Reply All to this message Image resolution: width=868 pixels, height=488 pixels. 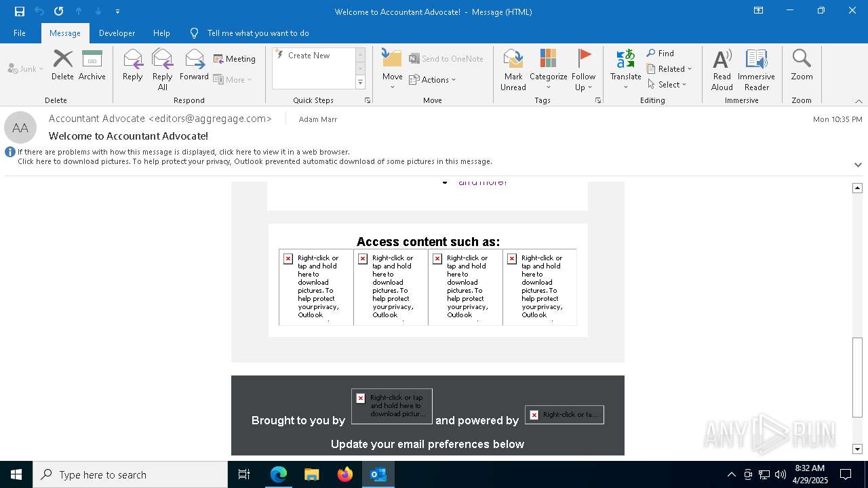(x=162, y=69)
